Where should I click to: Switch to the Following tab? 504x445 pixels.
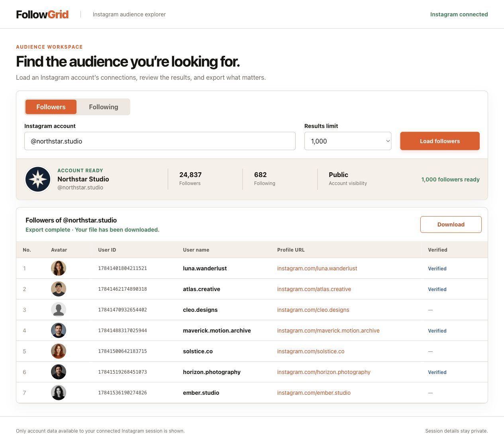(104, 107)
